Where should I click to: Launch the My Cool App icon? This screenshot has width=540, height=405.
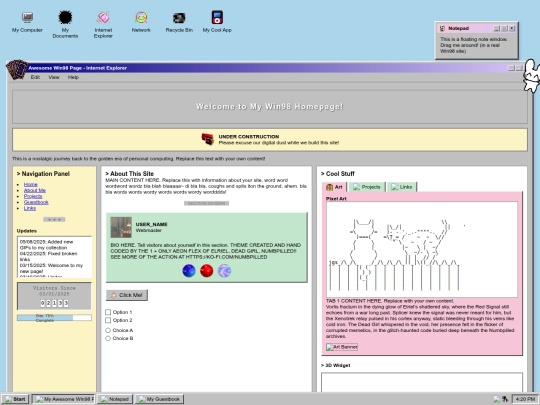[217, 22]
